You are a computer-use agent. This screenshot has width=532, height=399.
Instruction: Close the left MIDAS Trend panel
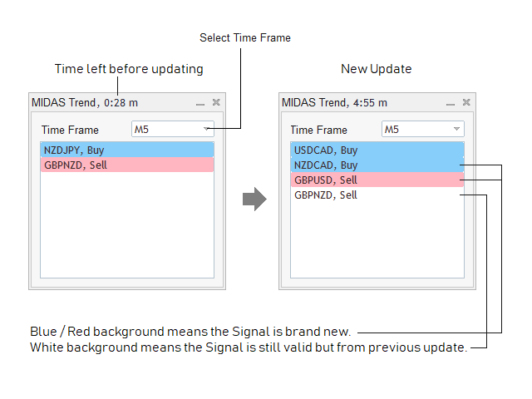tap(216, 102)
